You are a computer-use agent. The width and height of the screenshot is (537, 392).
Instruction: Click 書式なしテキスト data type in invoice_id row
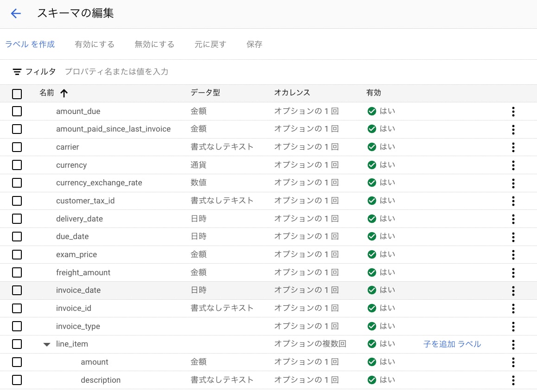pyautogui.click(x=222, y=308)
